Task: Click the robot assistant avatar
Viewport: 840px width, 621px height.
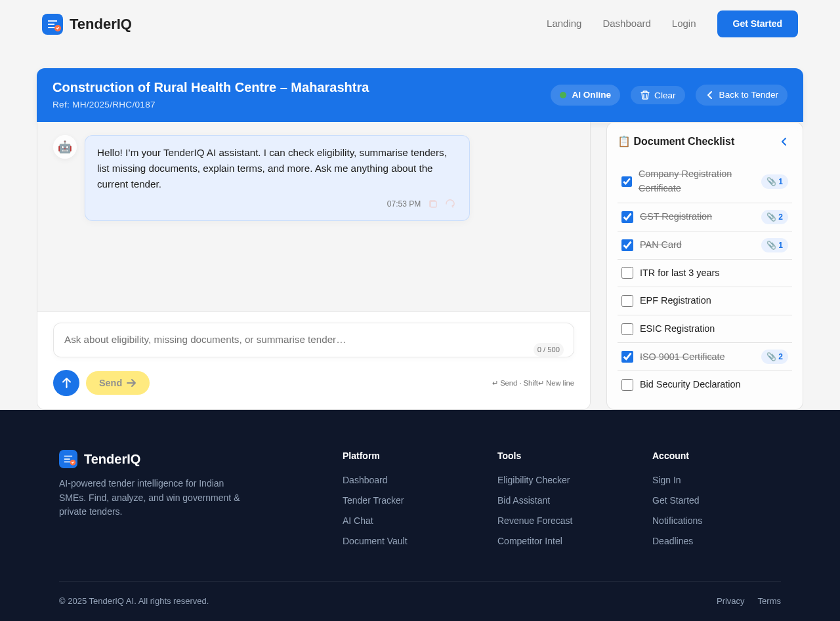Action: click(x=65, y=147)
